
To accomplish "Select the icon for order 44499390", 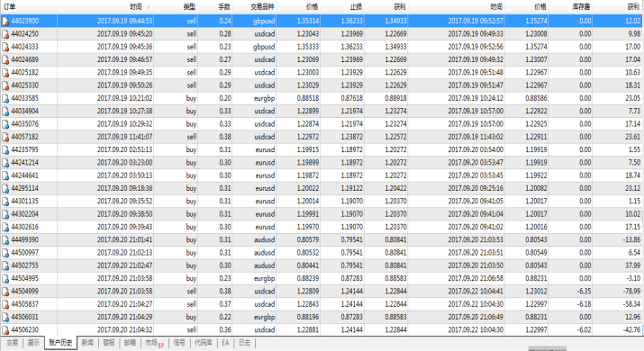I will coord(5,239).
